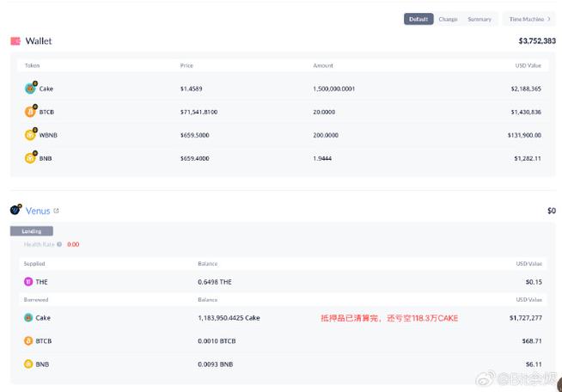The width and height of the screenshot is (562, 392).
Task: Click the BNB token icon in Wallet
Action: point(30,158)
